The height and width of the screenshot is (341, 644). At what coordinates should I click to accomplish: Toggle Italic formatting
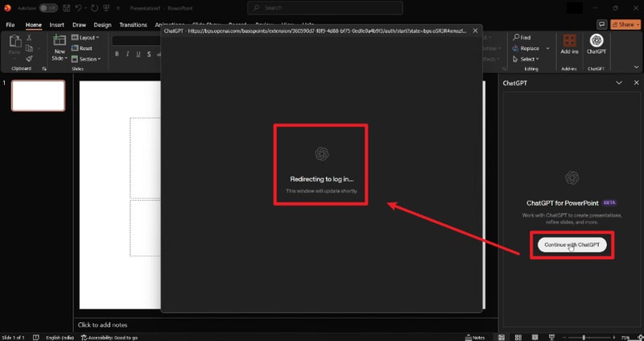pyautogui.click(x=127, y=54)
